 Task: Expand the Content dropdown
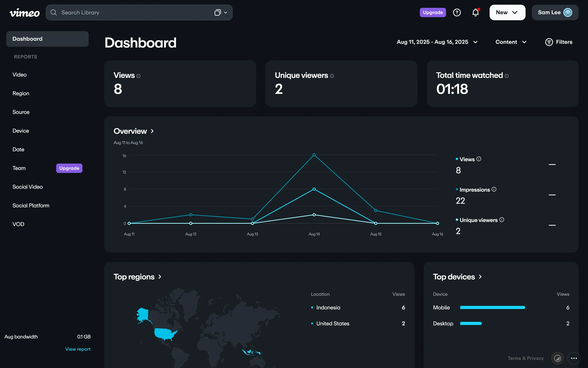click(x=511, y=42)
